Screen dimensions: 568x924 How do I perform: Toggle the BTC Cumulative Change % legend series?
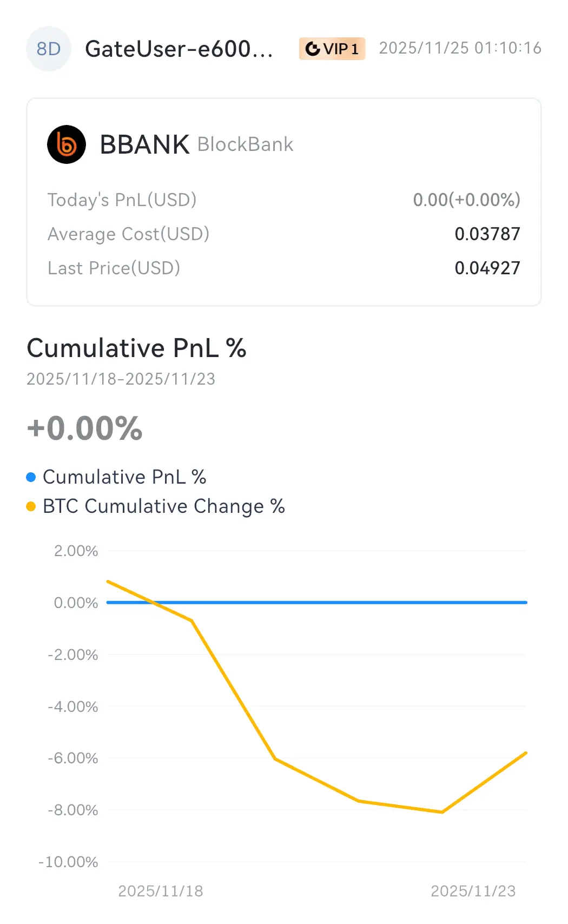163,506
